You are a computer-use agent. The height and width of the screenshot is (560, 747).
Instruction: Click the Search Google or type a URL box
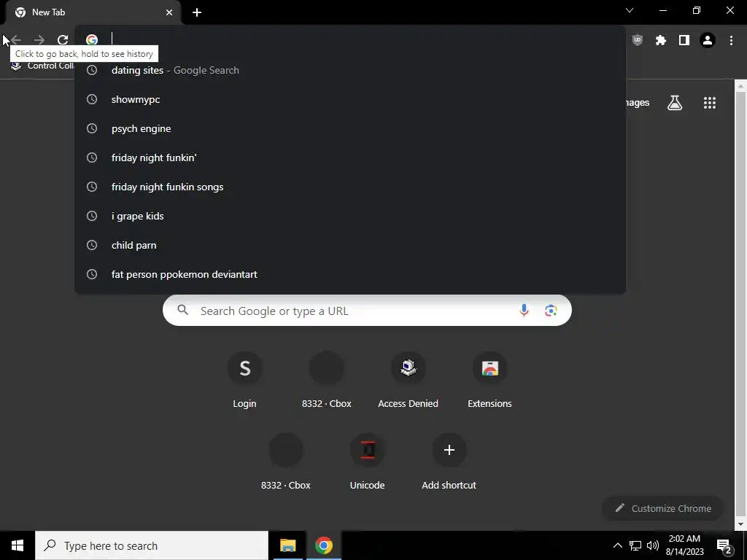click(367, 311)
